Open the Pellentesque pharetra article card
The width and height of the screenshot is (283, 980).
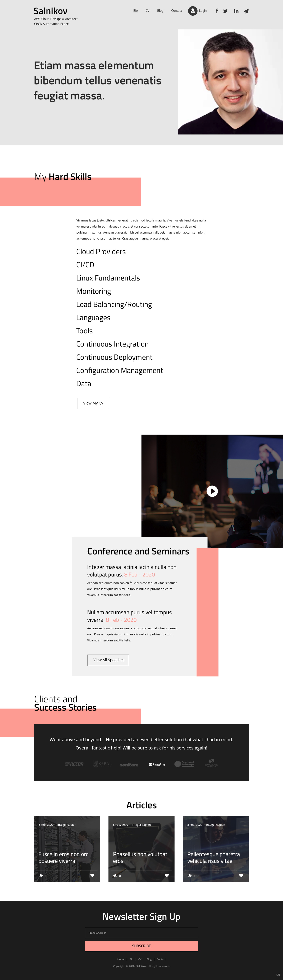coord(216,849)
